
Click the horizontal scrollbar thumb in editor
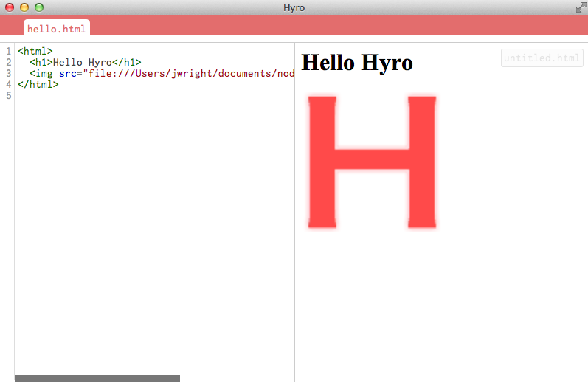(97, 378)
